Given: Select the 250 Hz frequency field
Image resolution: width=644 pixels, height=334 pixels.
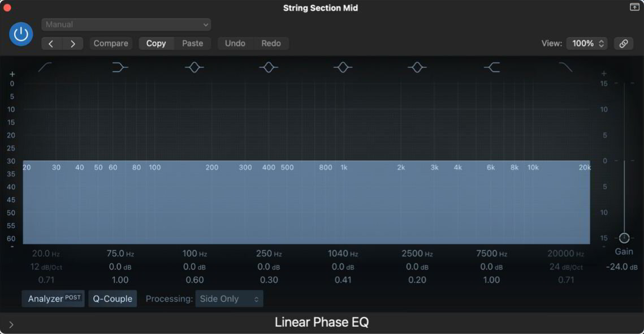Looking at the screenshot, I should (x=269, y=254).
